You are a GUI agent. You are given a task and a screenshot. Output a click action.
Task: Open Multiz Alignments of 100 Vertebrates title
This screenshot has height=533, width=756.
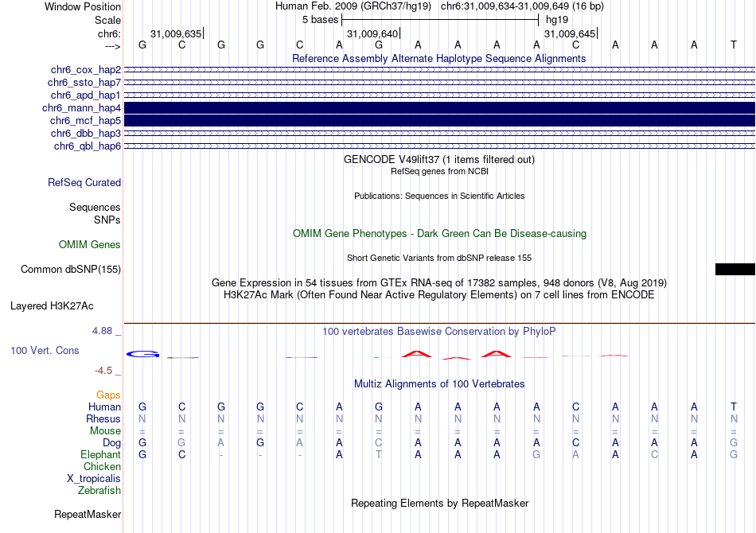point(439,384)
